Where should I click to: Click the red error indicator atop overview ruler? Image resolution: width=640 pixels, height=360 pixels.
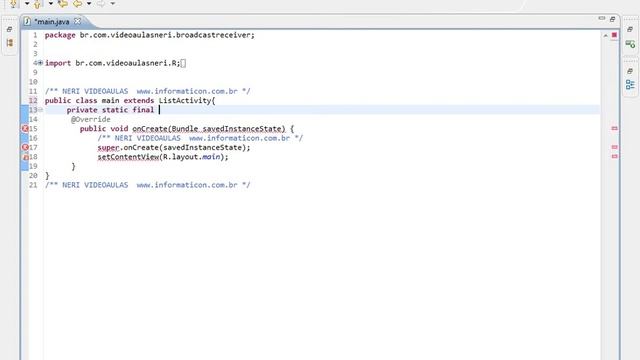tap(614, 35)
